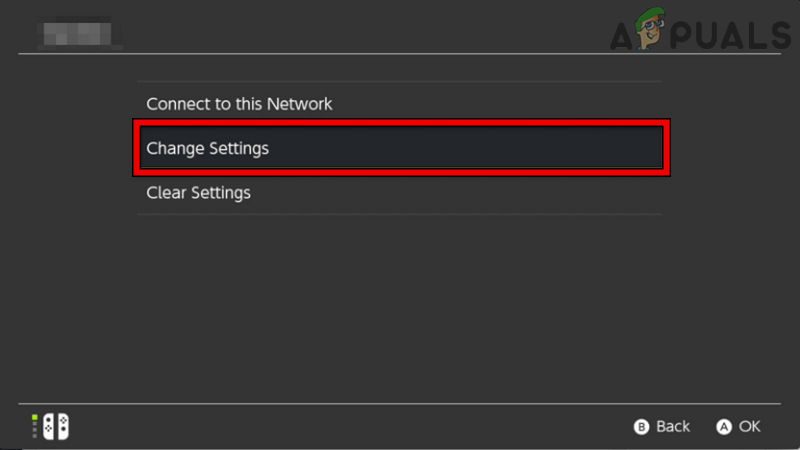Choose Clear Settings from the list
The image size is (800, 450).
198,192
